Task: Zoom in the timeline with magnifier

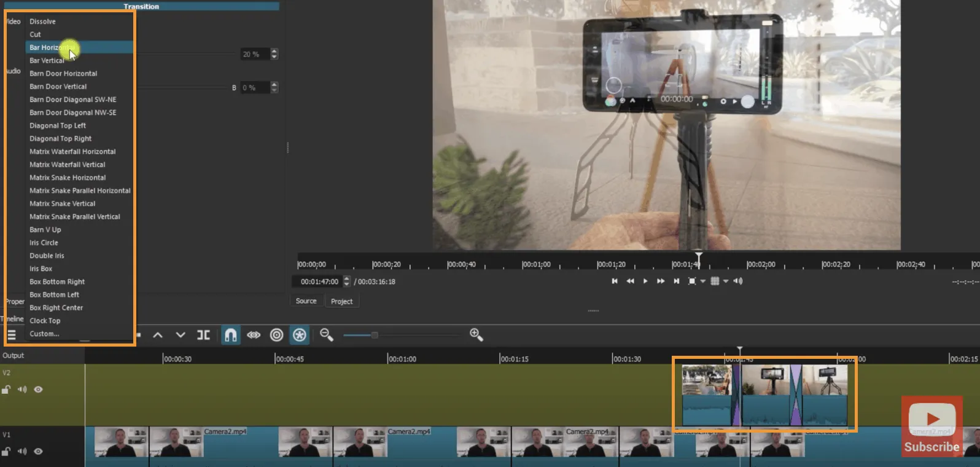Action: (x=476, y=334)
